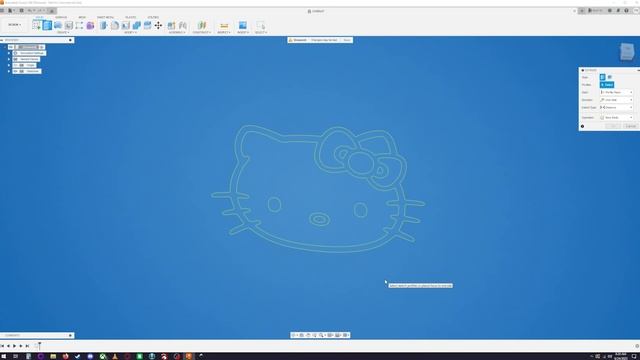Choose the standard Extrude type button
The width and height of the screenshot is (640, 360).
(602, 77)
